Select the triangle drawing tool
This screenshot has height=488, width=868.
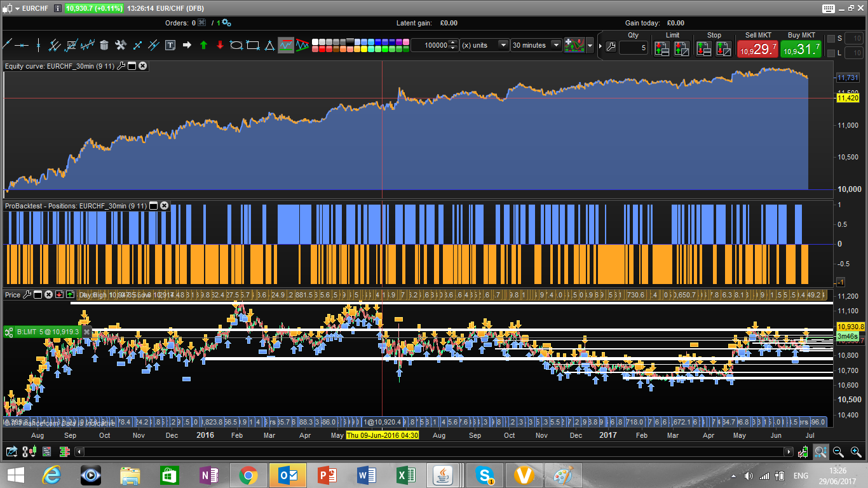point(269,45)
